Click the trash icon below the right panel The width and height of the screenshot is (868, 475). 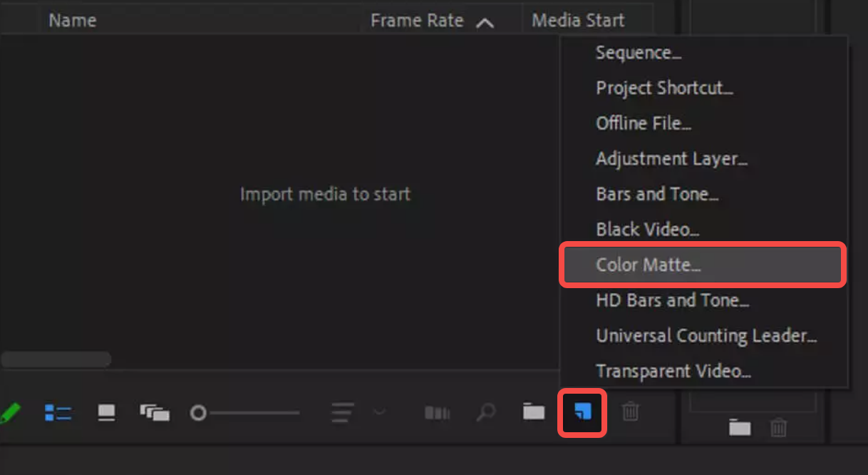(x=778, y=428)
